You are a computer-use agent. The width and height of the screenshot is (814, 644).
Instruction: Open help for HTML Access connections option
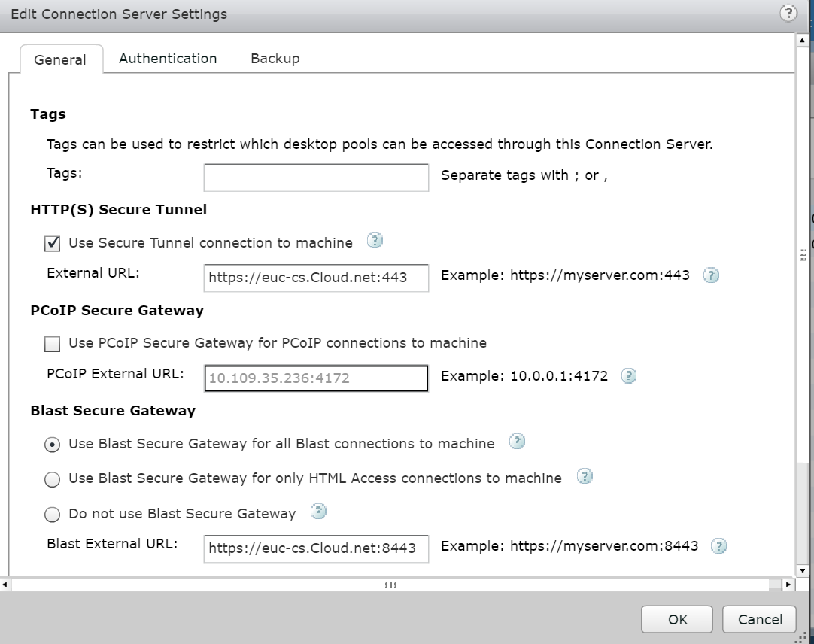(585, 476)
